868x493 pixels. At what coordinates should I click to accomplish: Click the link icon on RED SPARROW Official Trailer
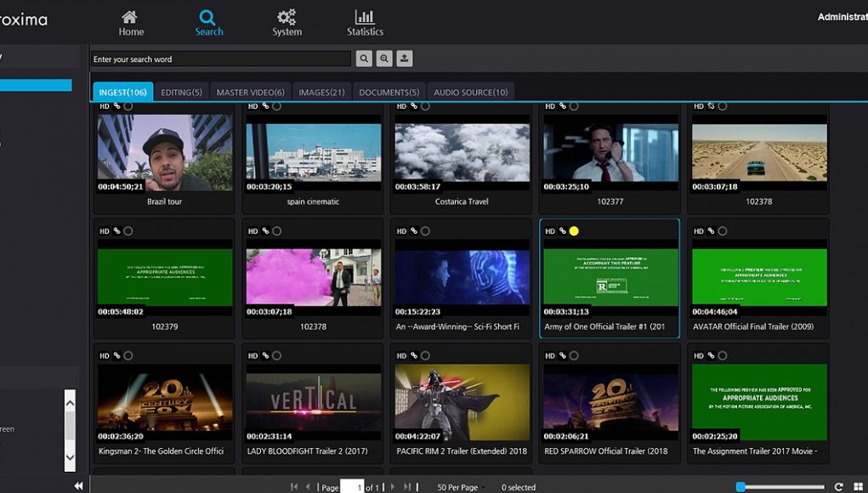tap(563, 355)
